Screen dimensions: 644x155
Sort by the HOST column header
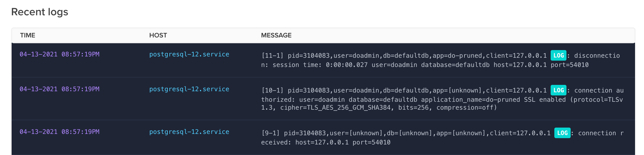point(158,35)
